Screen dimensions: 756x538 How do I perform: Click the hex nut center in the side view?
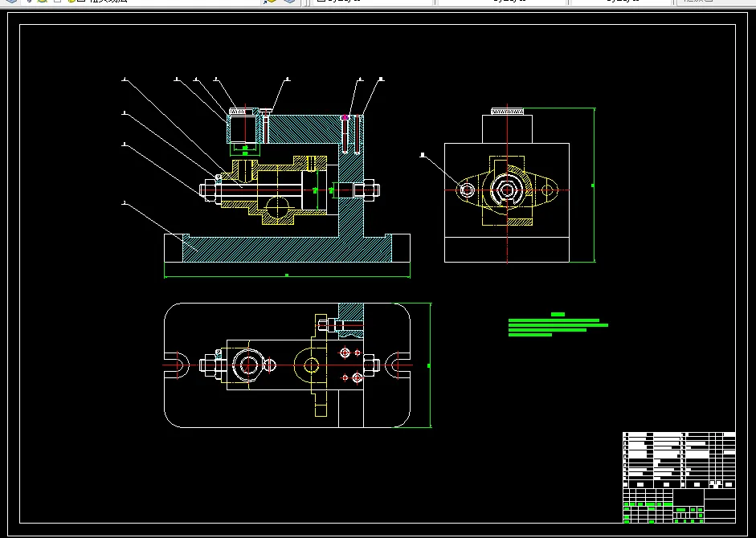(x=507, y=190)
